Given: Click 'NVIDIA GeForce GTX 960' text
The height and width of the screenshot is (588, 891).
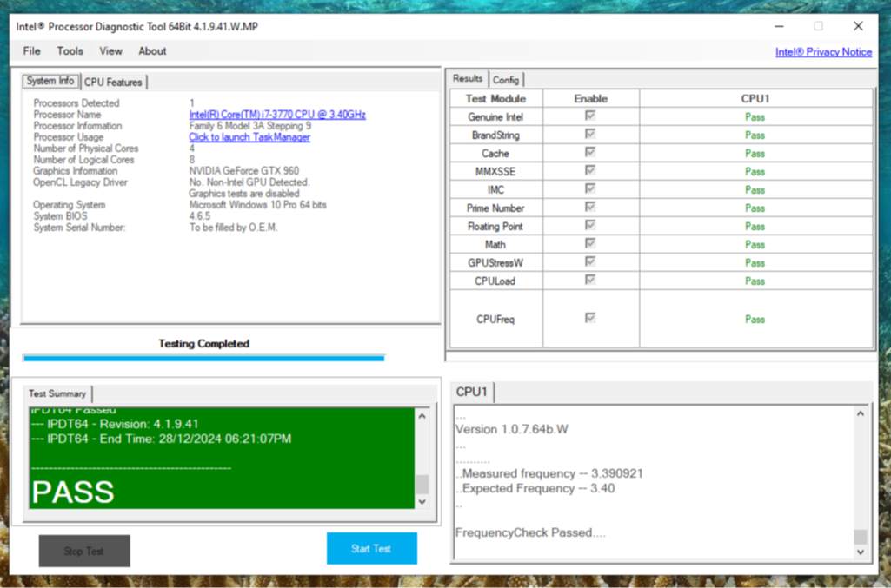Looking at the screenshot, I should [243, 171].
